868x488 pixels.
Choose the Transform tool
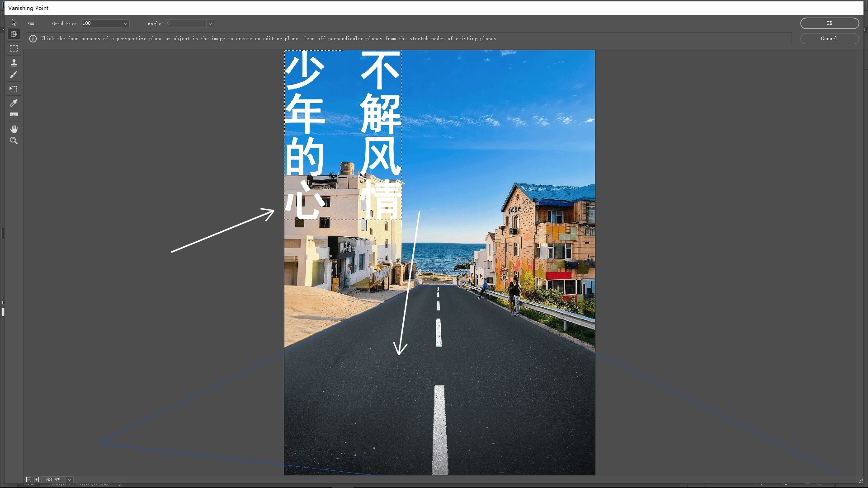pos(14,89)
